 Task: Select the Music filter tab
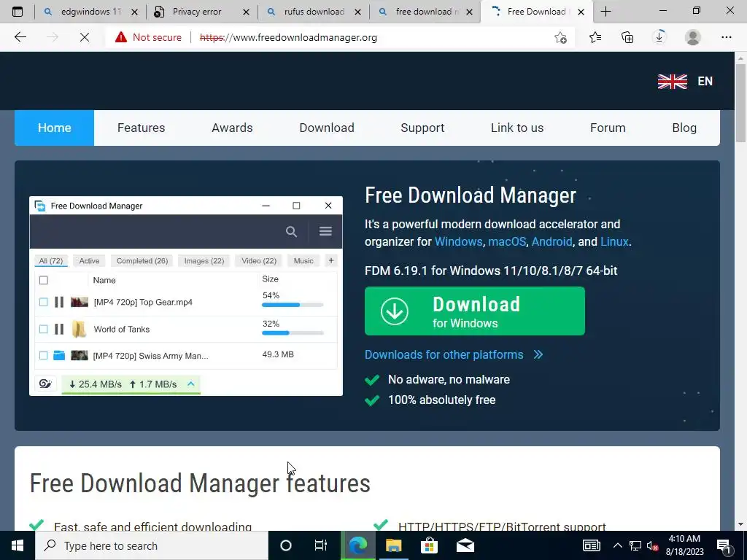pyautogui.click(x=303, y=261)
